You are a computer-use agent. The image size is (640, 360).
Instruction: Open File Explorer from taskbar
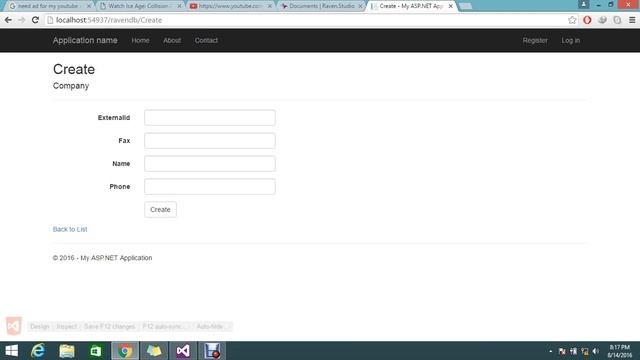[67, 351]
